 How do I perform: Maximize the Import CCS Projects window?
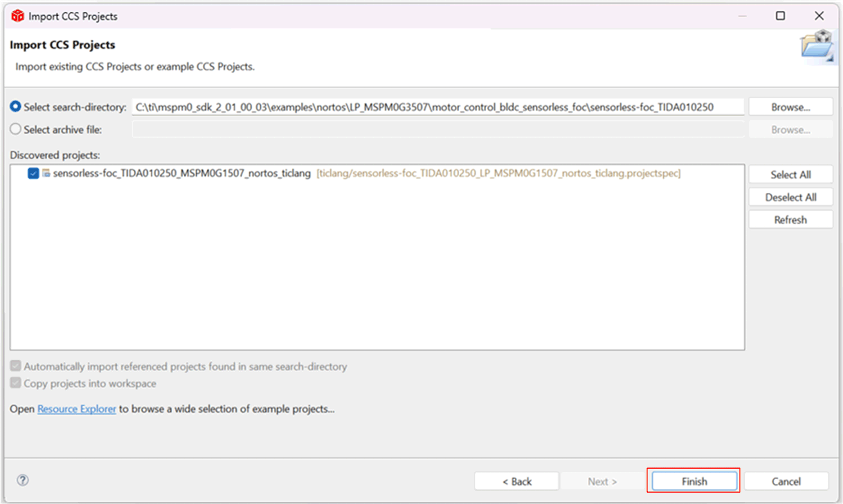(x=780, y=16)
